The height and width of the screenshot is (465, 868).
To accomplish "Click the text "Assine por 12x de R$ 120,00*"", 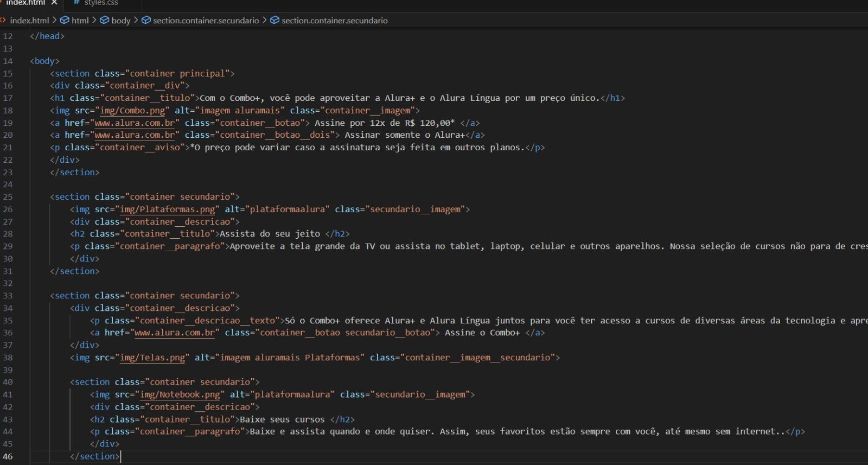I will coord(385,123).
